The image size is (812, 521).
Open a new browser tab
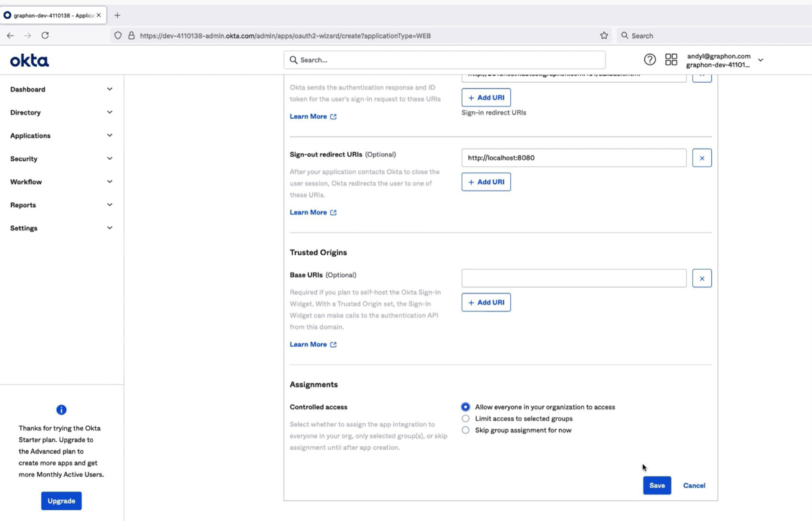pos(117,15)
